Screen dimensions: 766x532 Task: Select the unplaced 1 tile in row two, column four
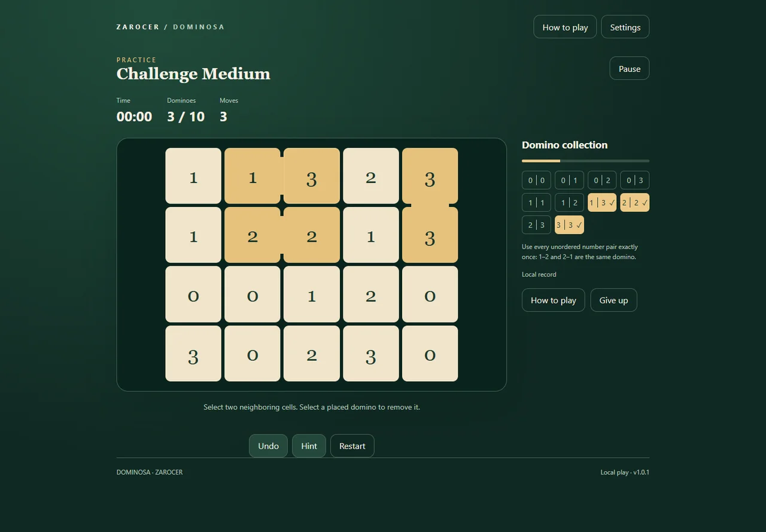coord(371,235)
